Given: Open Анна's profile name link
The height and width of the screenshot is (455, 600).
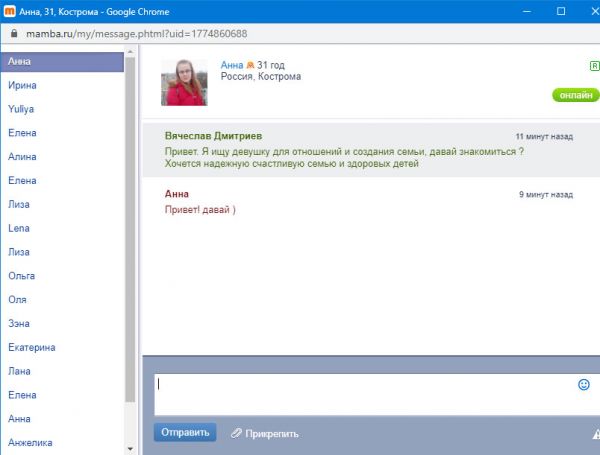Looking at the screenshot, I should click(x=232, y=64).
